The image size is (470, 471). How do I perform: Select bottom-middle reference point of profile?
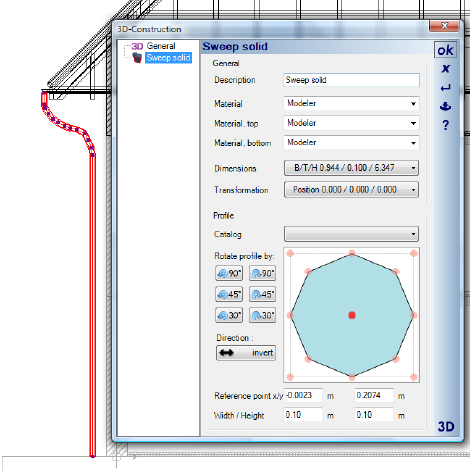click(x=352, y=377)
